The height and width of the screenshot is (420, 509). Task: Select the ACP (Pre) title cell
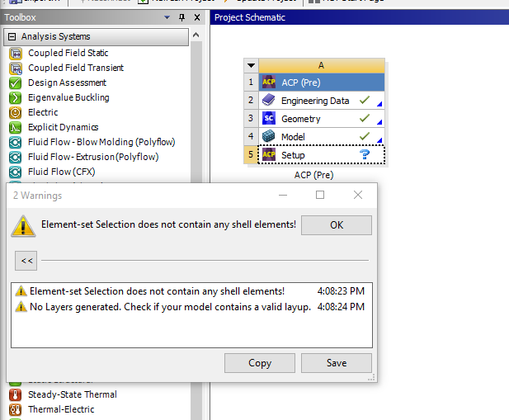322,83
